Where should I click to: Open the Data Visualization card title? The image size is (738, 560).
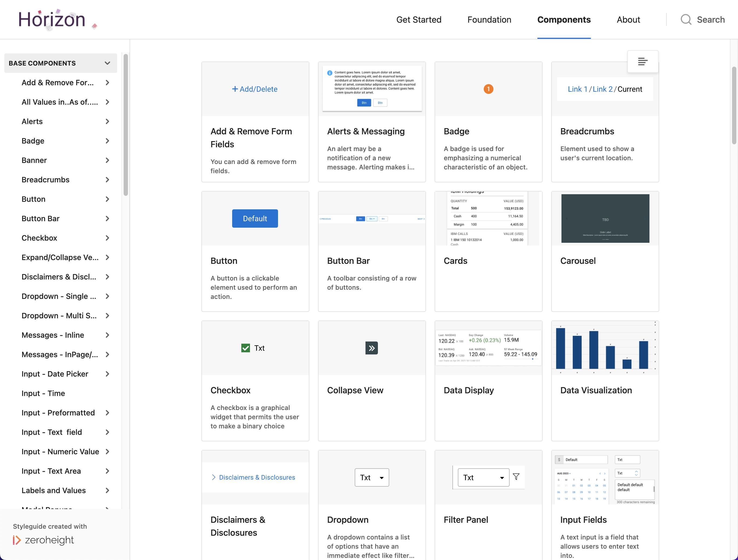pyautogui.click(x=596, y=390)
